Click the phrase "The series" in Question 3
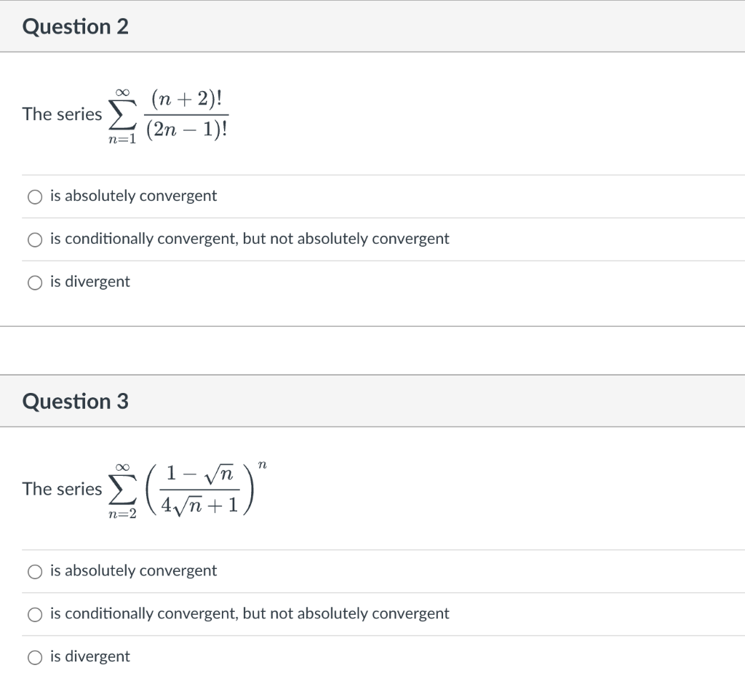 (61, 489)
